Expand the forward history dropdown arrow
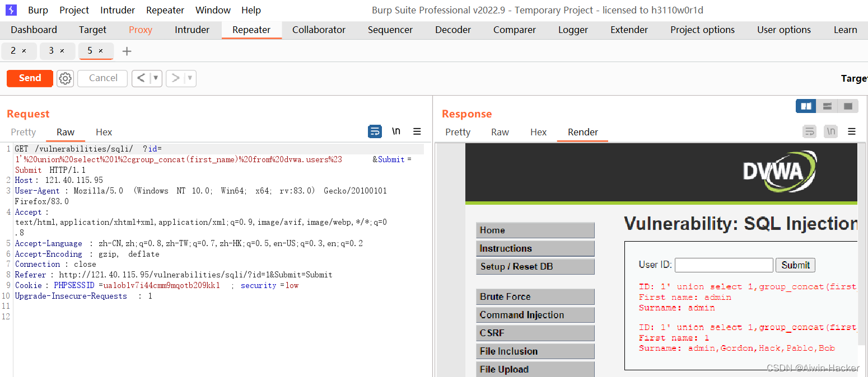 pyautogui.click(x=190, y=78)
